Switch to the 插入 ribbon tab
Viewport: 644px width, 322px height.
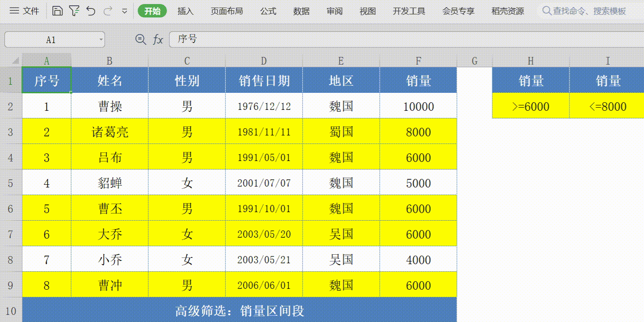point(186,11)
